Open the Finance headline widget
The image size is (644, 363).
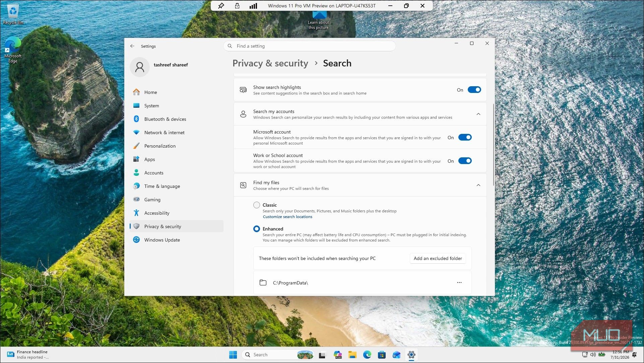[28, 355]
